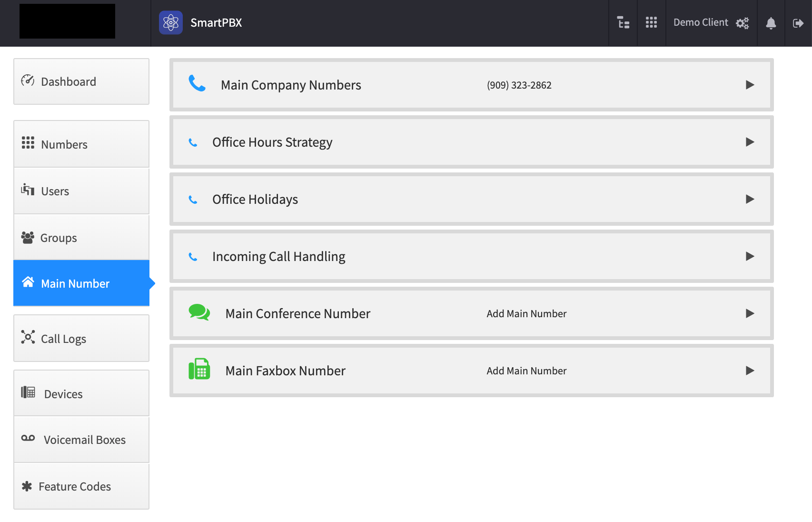
Task: Click Add Main Number for Faxbox
Action: point(526,371)
